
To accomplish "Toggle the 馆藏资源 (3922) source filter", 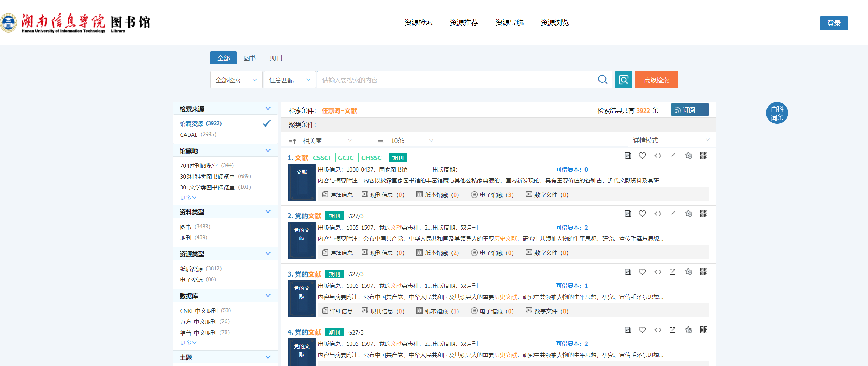I will pos(201,123).
